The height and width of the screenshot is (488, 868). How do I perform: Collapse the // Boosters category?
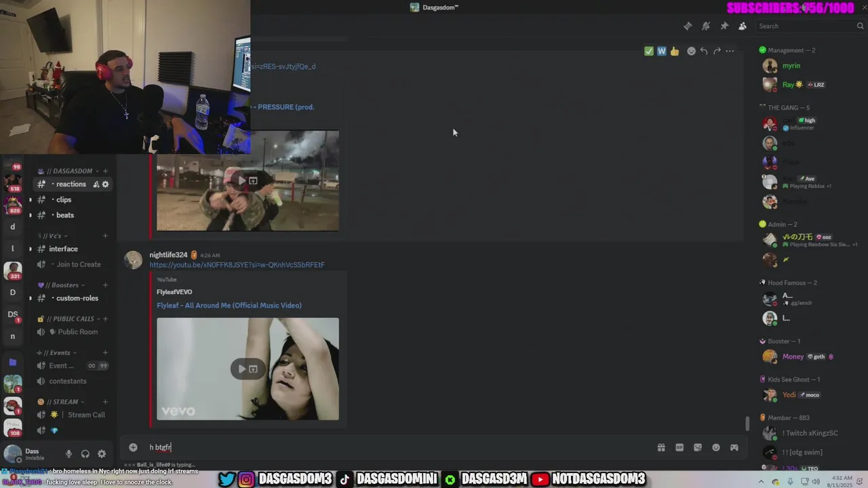(x=61, y=285)
